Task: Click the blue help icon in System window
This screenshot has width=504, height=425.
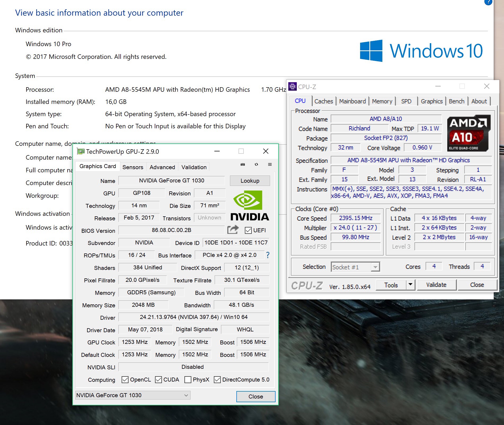Action: coord(488,2)
